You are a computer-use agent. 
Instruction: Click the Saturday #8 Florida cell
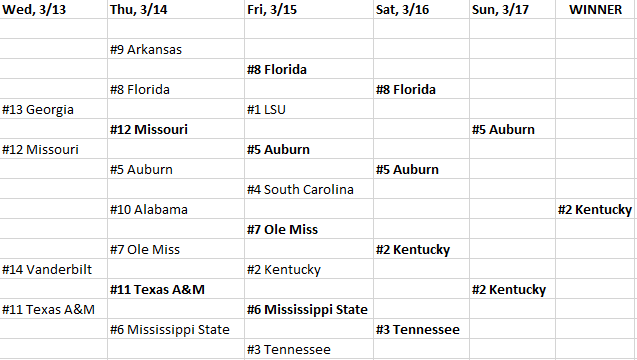[421, 89]
